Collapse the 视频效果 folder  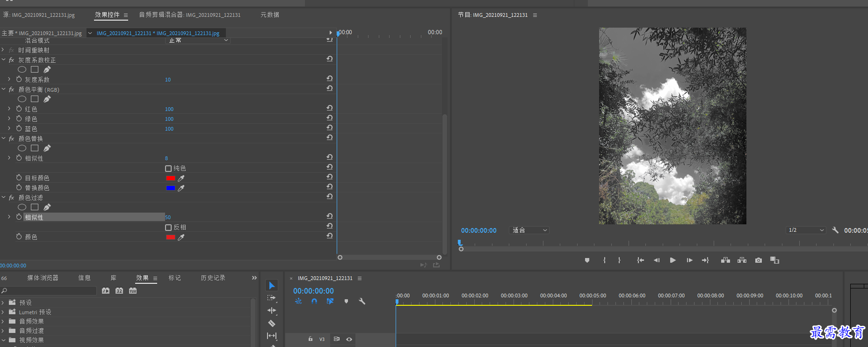pos(3,340)
